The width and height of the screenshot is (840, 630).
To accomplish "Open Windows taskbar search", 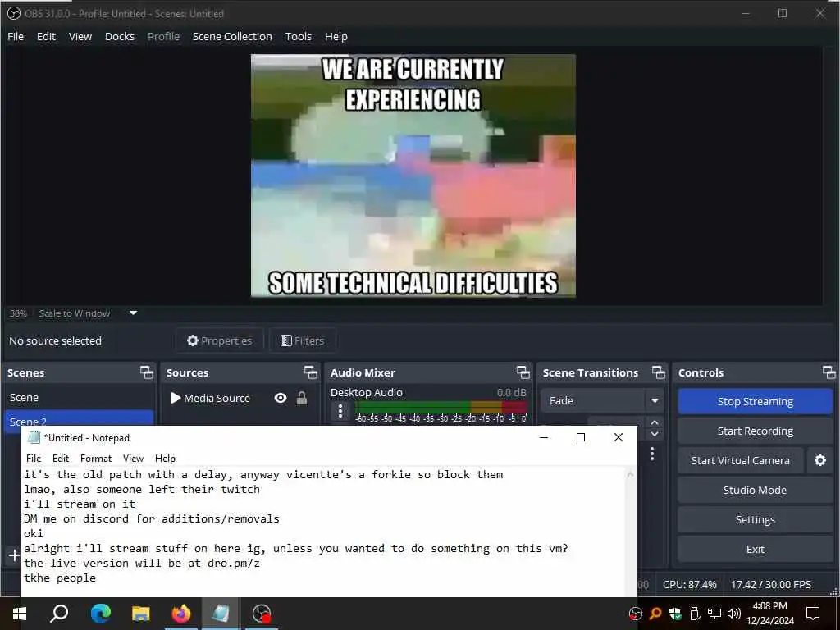I will [59, 614].
